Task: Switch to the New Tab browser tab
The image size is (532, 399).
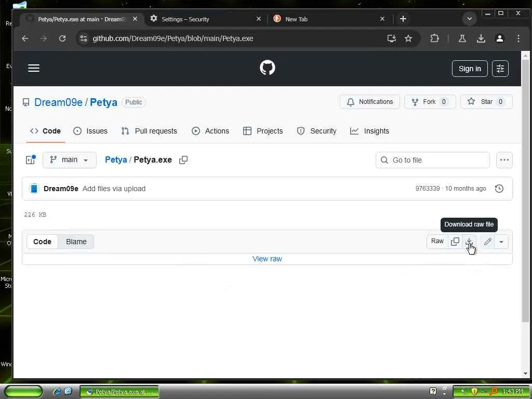Action: tap(329, 19)
